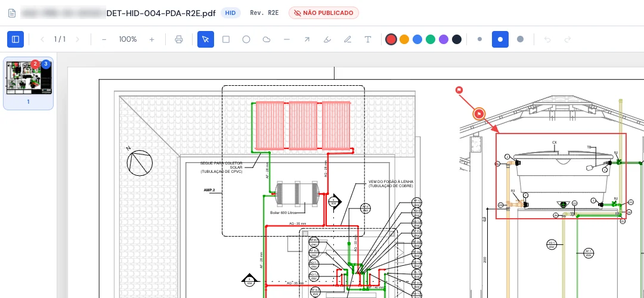Zoom in with the plus button
The image size is (644, 298).
(152, 39)
